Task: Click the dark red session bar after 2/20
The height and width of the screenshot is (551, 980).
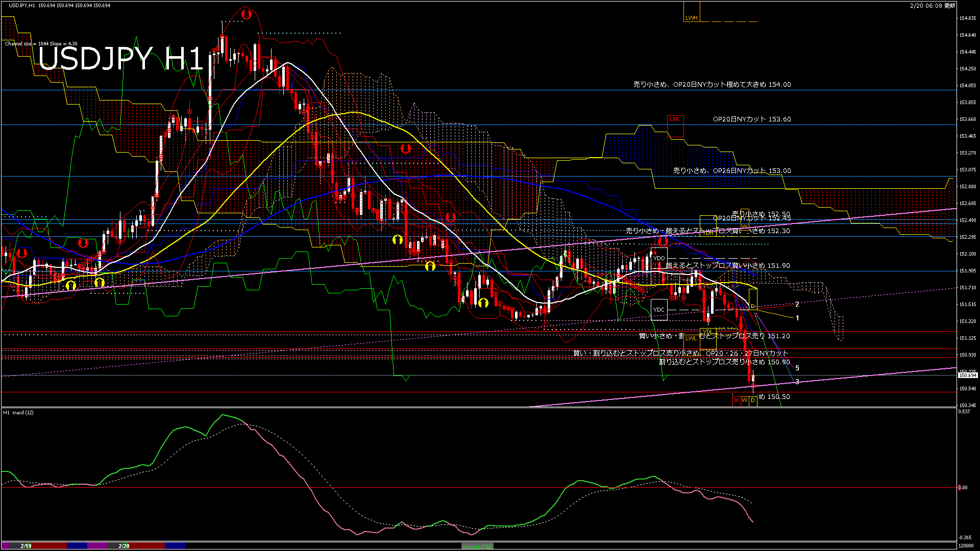Action: tap(147, 546)
